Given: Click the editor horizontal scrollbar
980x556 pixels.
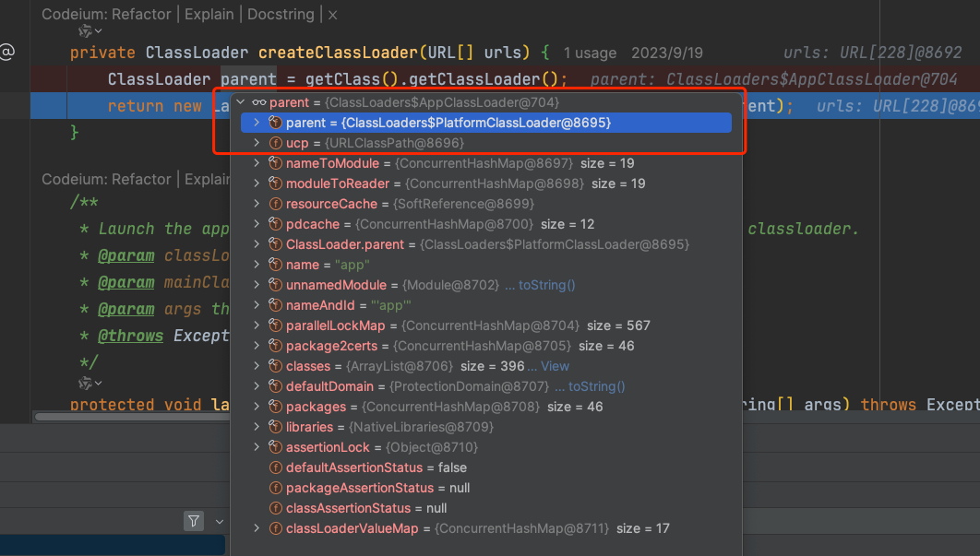Looking at the screenshot, I should tap(129, 417).
